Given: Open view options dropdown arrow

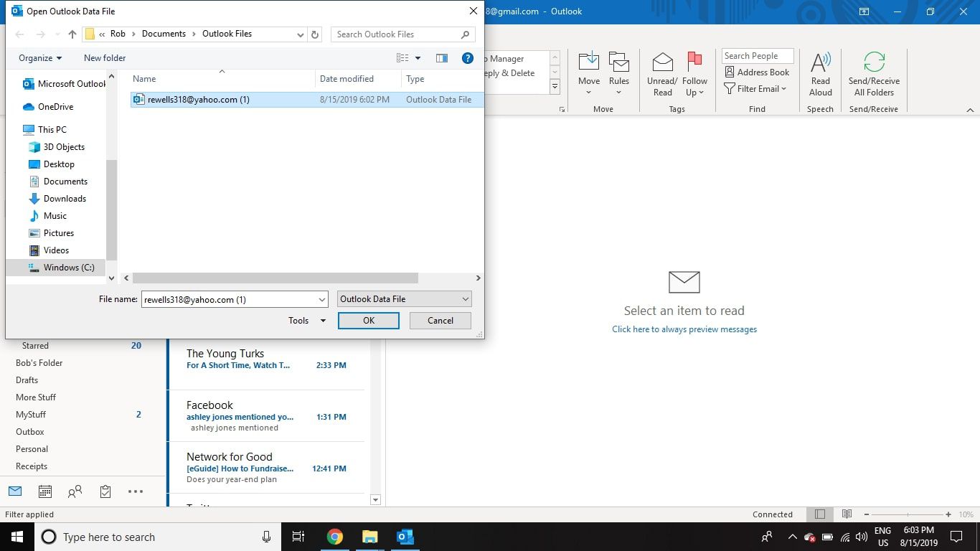Looking at the screenshot, I should coord(418,58).
